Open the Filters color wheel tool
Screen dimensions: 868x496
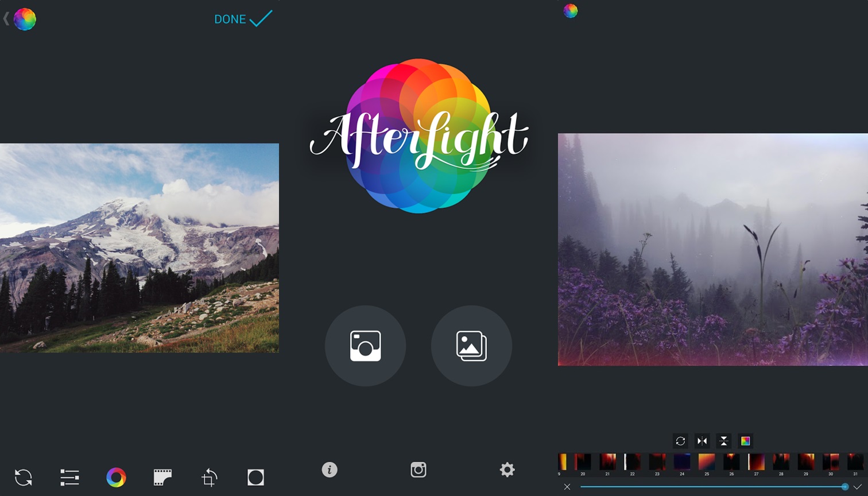(x=116, y=477)
